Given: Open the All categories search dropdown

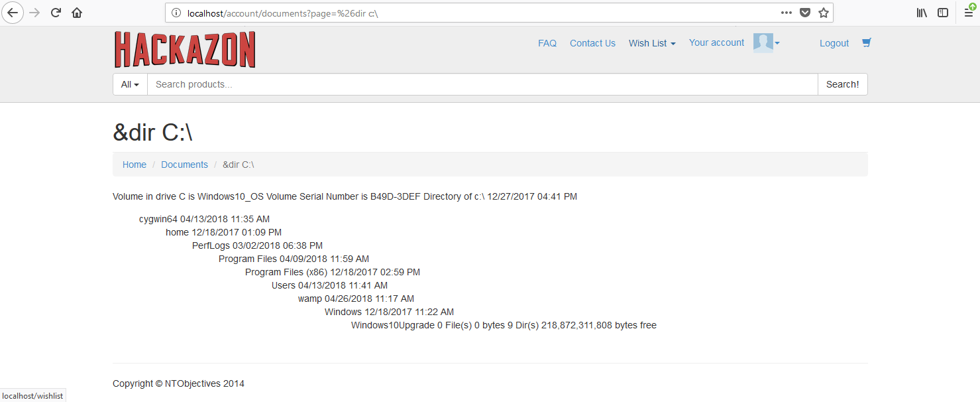Looking at the screenshot, I should 130,84.
